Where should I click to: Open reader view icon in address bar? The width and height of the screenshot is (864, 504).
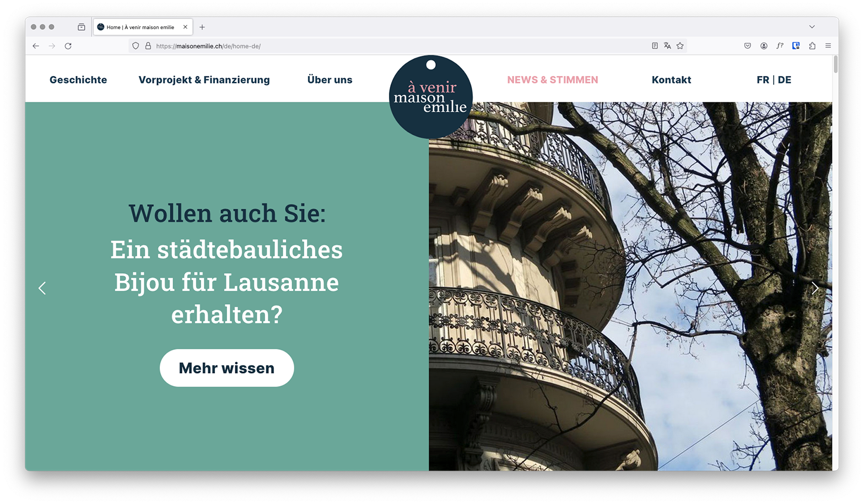(x=655, y=46)
